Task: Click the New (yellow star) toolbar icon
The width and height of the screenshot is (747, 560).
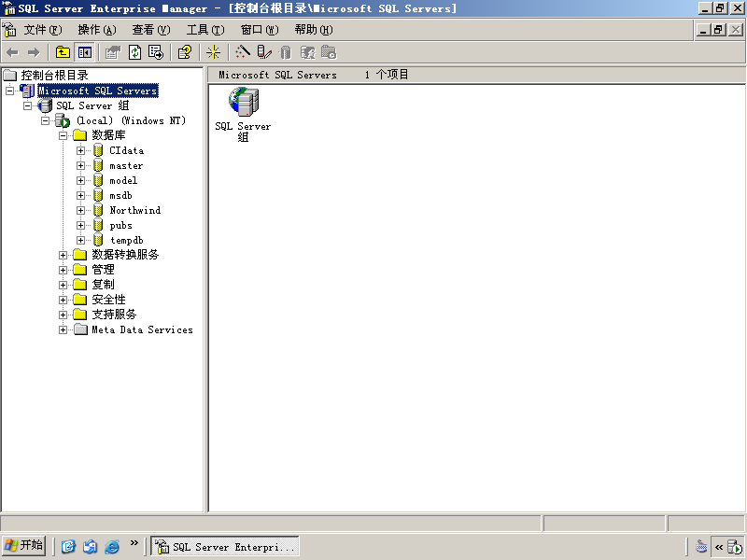Action: coord(213,52)
